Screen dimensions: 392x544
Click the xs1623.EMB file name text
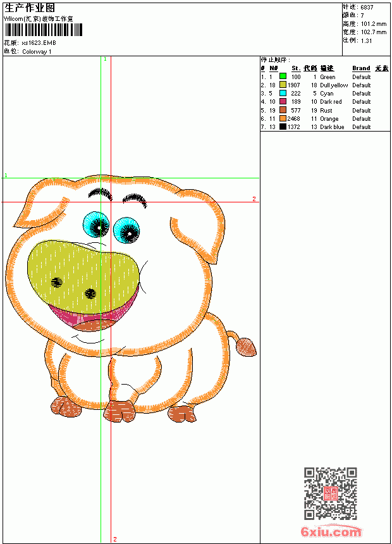pyautogui.click(x=39, y=43)
